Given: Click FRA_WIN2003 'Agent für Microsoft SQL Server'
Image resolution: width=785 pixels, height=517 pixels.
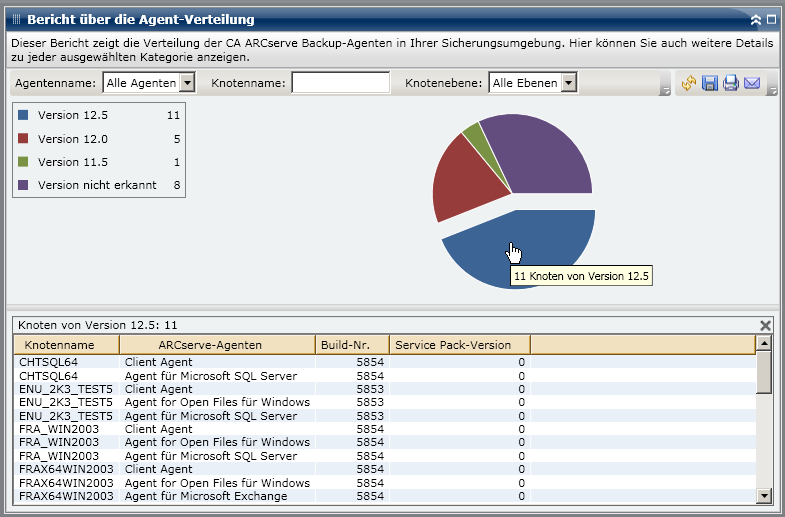Looking at the screenshot, I should tap(211, 456).
